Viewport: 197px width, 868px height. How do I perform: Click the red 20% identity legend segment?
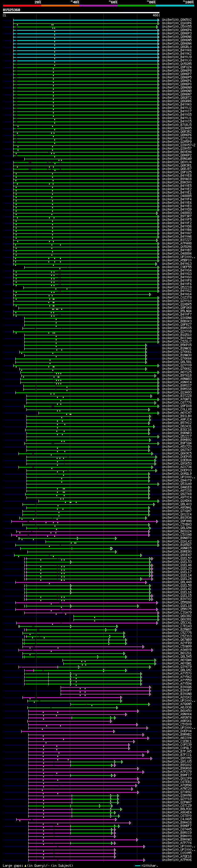(22, 6)
